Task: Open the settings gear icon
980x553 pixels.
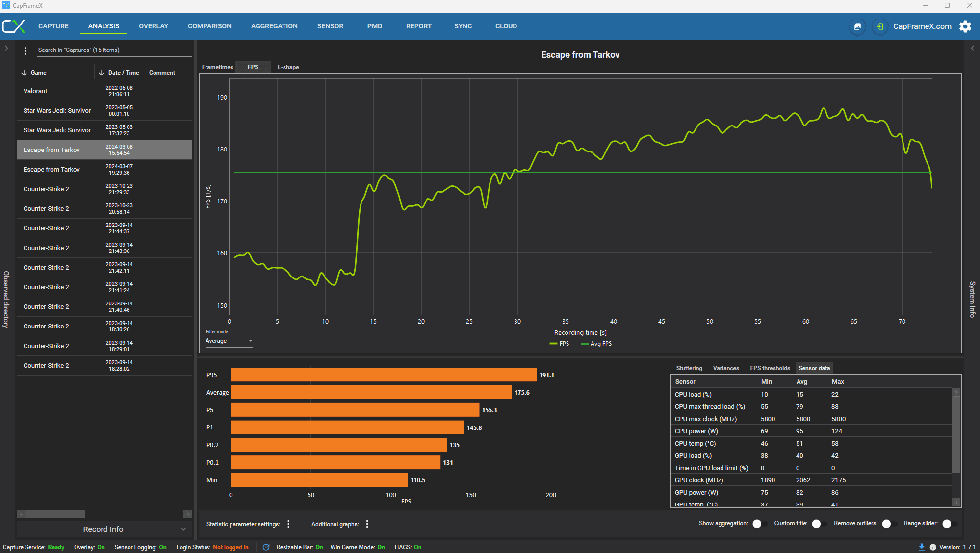Action: point(965,26)
